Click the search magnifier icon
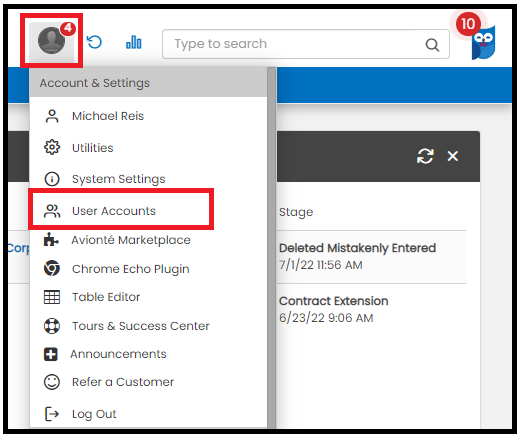Screen dimensions: 524x438 click(432, 44)
